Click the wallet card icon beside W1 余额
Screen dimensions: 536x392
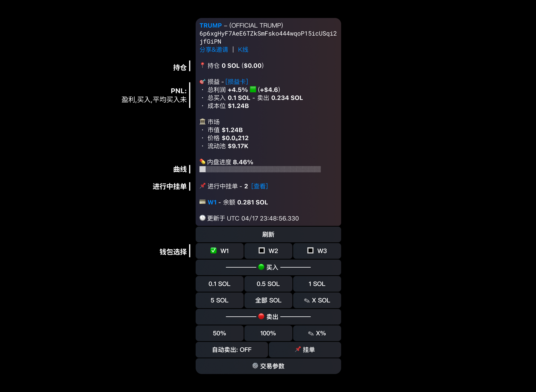(202, 202)
